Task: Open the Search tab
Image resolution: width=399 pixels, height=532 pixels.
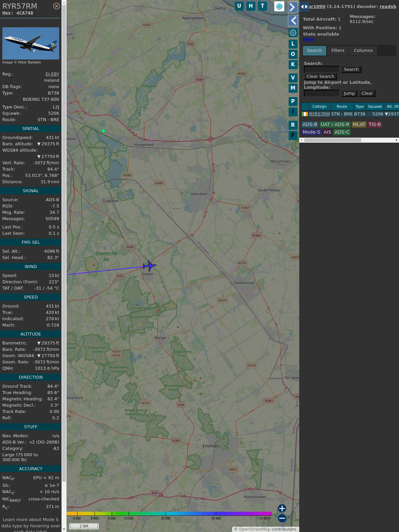Action: pyautogui.click(x=315, y=51)
